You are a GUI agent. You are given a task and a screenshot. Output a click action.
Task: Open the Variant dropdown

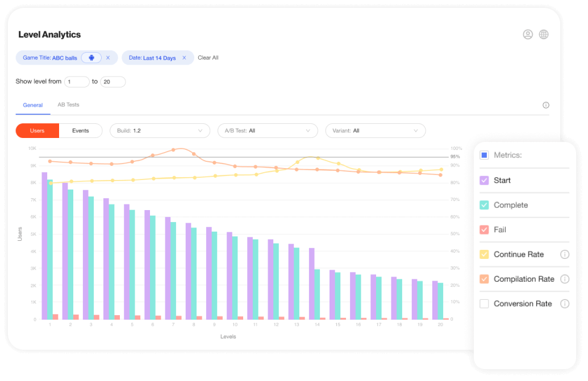[375, 131]
